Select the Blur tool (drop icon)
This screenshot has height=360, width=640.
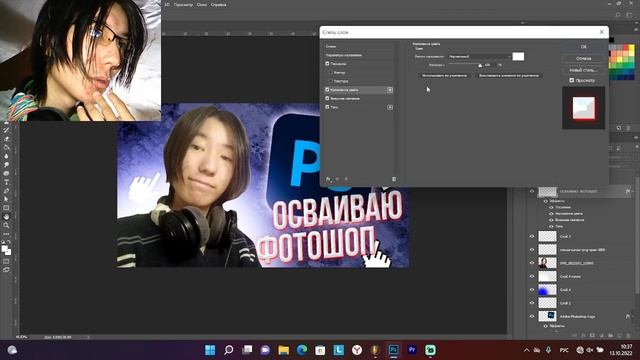click(x=6, y=156)
